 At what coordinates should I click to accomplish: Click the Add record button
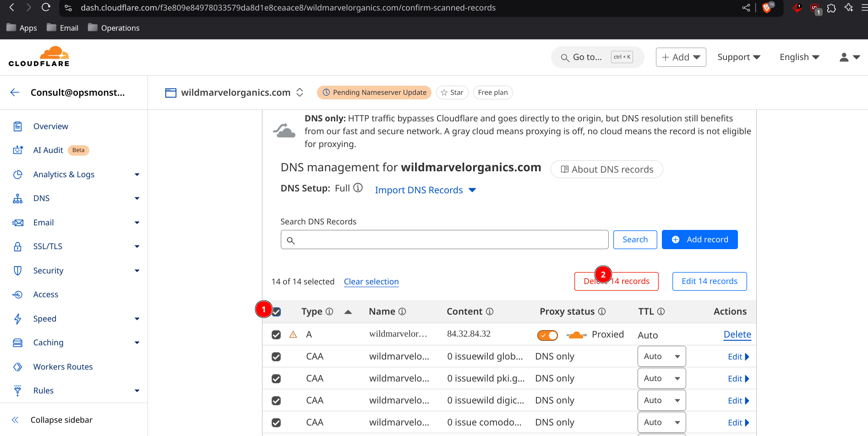tap(699, 240)
